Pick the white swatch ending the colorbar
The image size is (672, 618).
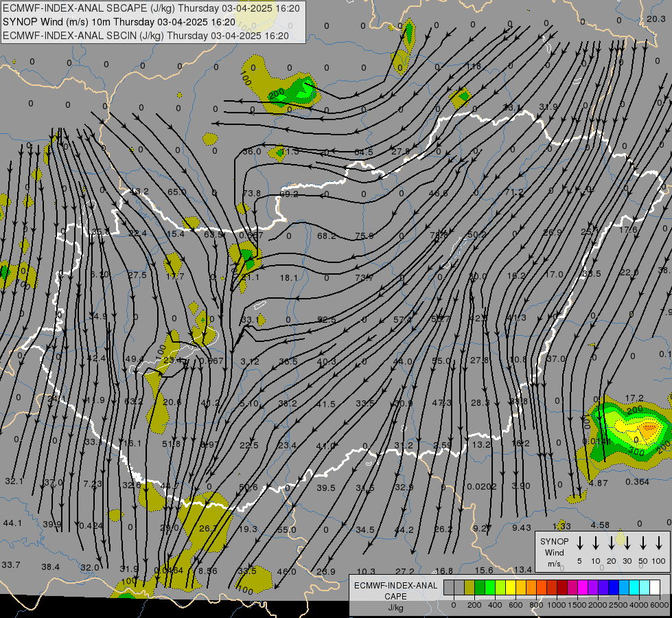[654, 588]
